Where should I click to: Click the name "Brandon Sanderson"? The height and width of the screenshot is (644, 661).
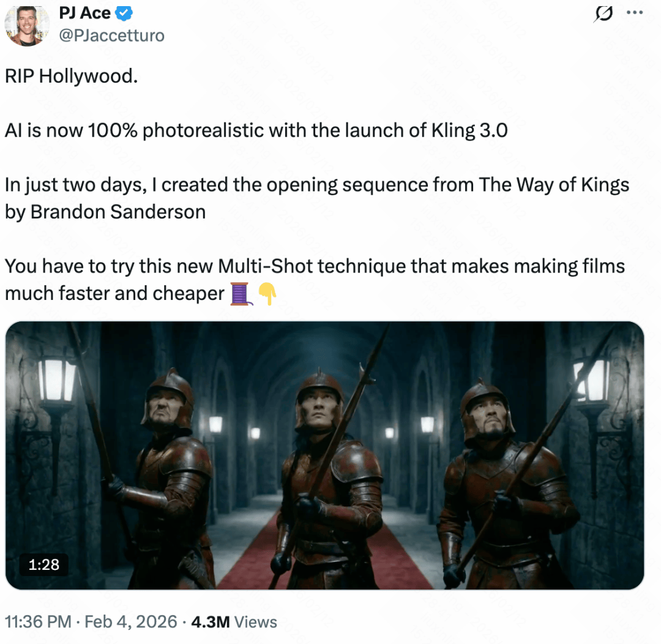[x=118, y=211]
